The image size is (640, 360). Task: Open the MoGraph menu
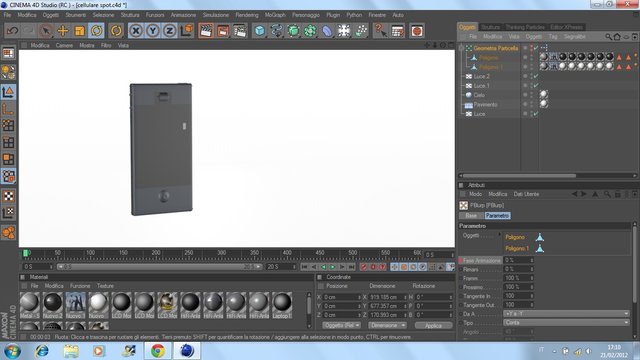click(275, 15)
